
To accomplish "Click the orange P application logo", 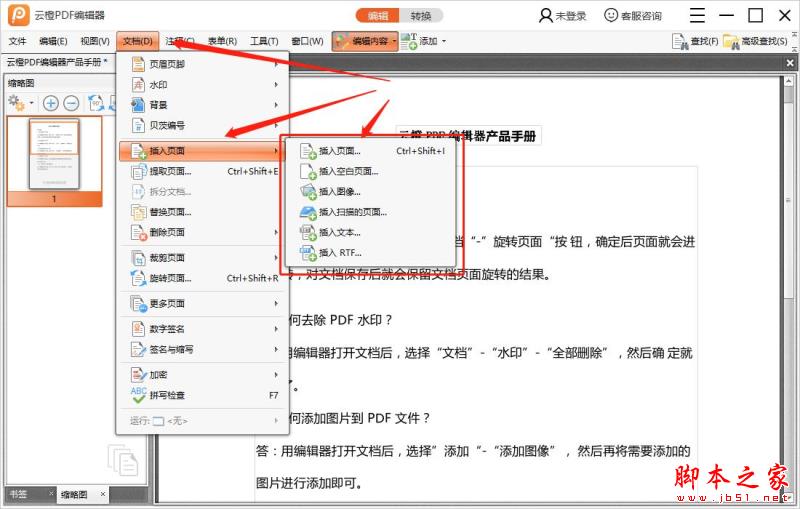I will point(19,14).
